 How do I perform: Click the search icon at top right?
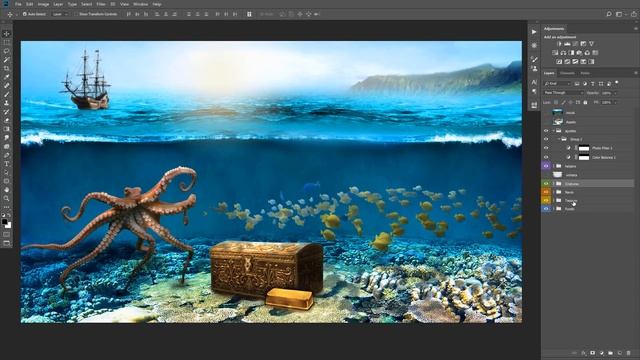click(x=609, y=14)
